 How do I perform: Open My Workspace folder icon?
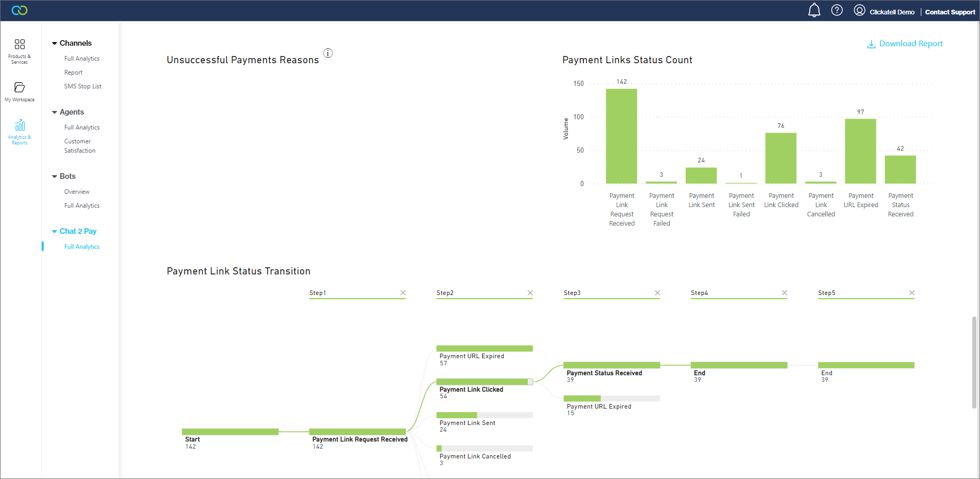(20, 87)
